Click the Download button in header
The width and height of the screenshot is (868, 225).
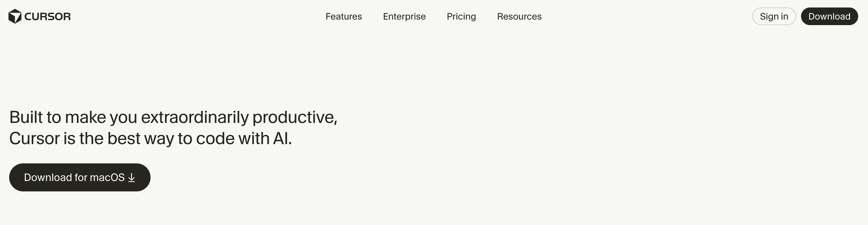click(829, 17)
